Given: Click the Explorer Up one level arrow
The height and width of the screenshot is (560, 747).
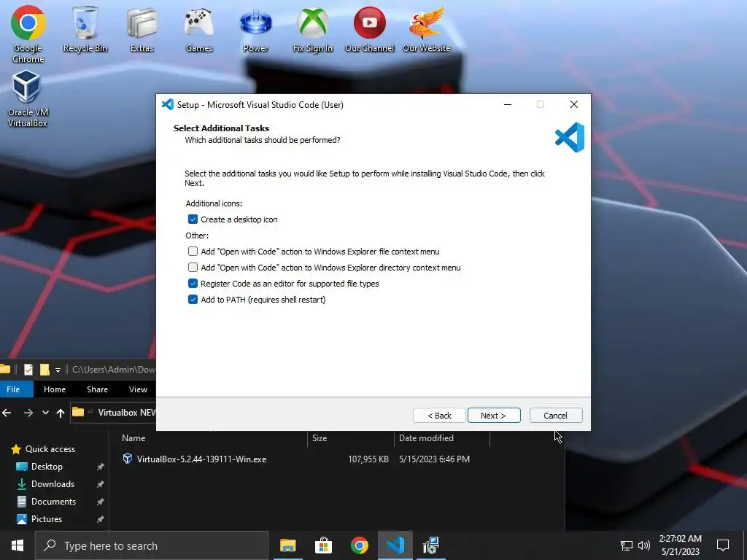Looking at the screenshot, I should 60,413.
